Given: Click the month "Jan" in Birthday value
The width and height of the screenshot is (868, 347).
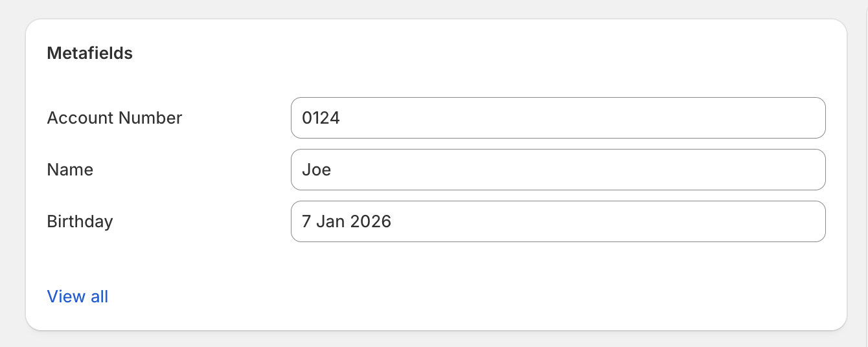Looking at the screenshot, I should (330, 221).
